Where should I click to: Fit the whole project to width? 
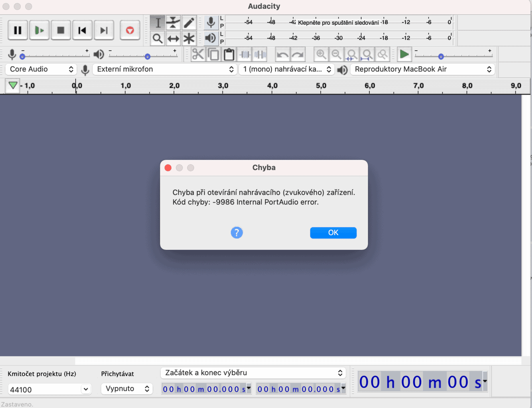pos(367,54)
